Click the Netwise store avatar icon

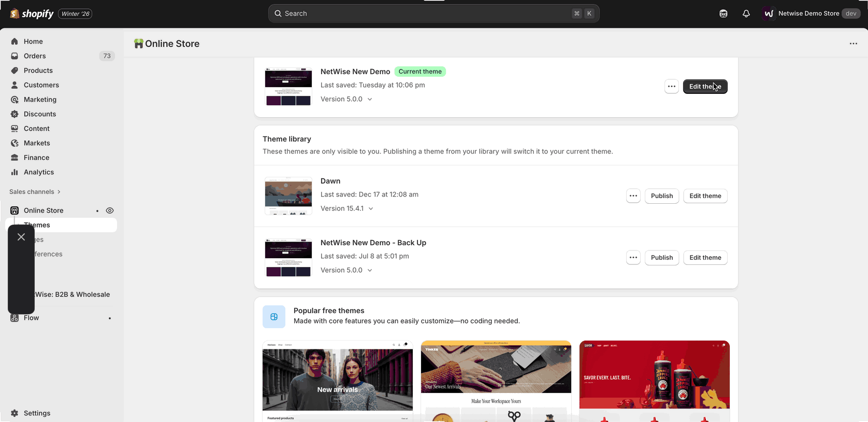tap(769, 13)
